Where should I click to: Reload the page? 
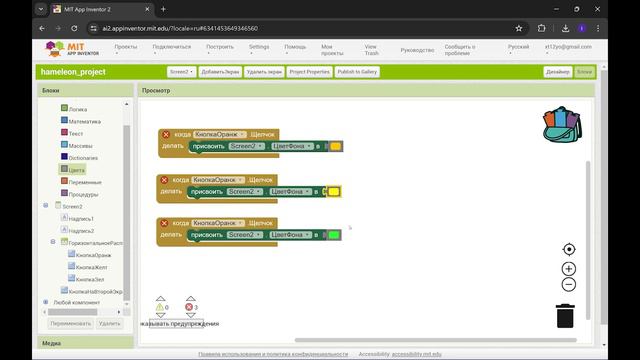click(x=74, y=28)
